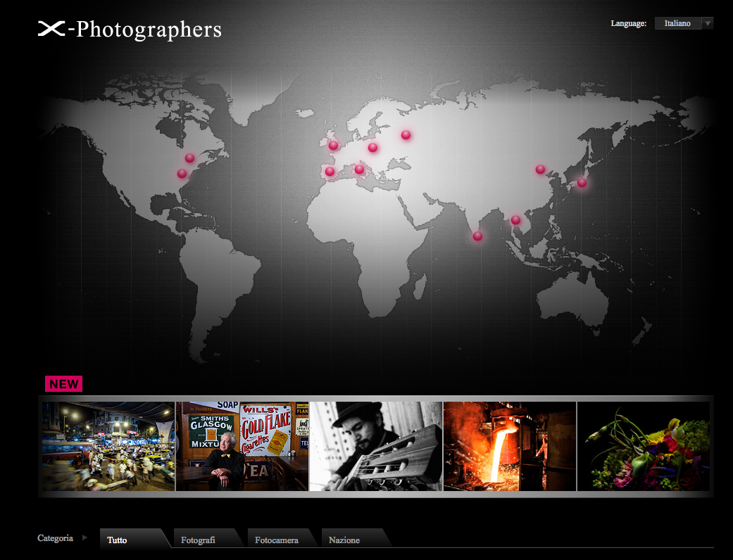
Task: Open the Language dropdown showing Italiano
Action: (684, 23)
